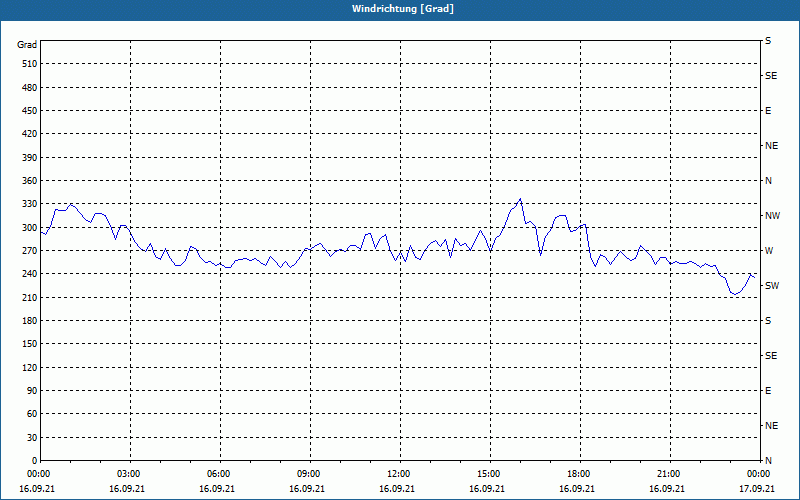The image size is (800, 500).
Task: Select the 210 y-axis value
Action: click(30, 297)
